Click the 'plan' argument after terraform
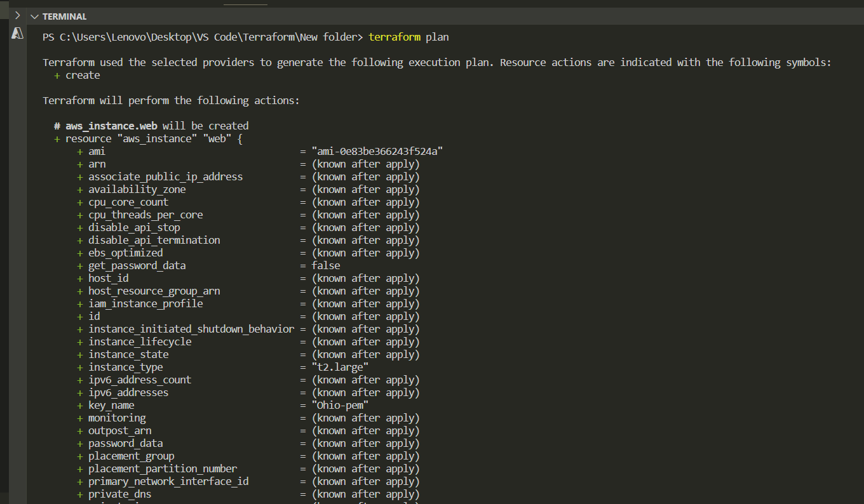This screenshot has height=504, width=864. point(437,37)
